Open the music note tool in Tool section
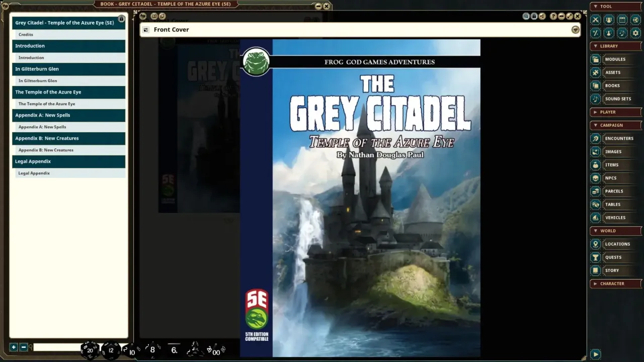The width and height of the screenshot is (644, 362). click(x=622, y=33)
